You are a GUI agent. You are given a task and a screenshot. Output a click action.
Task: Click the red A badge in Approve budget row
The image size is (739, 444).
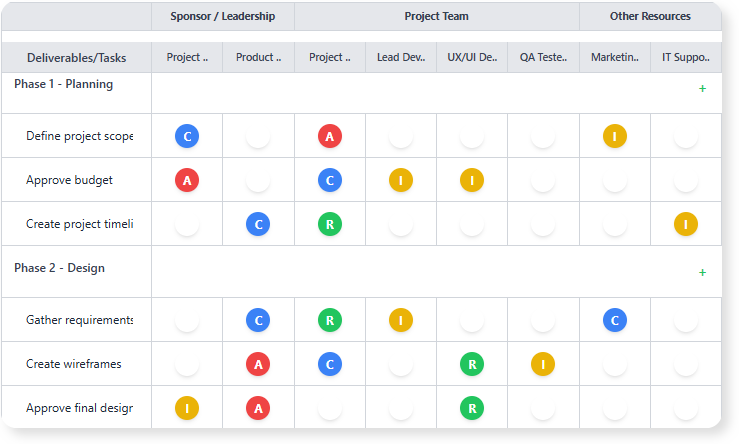click(x=187, y=180)
